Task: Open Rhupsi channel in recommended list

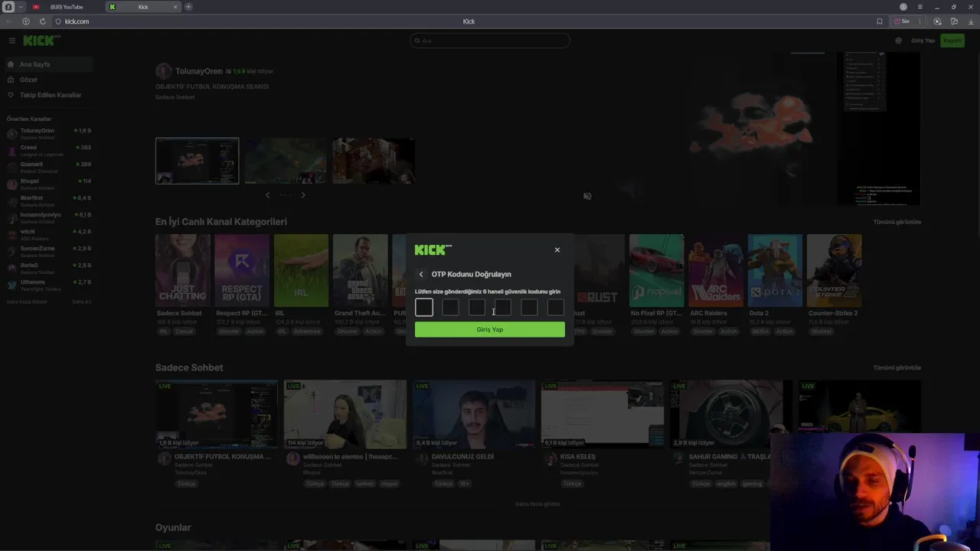Action: coord(47,184)
